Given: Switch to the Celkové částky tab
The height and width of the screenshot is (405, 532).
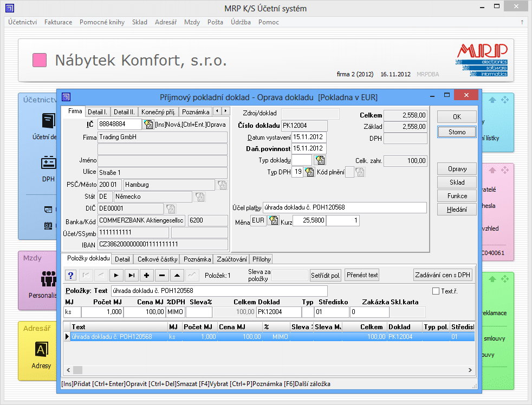Looking at the screenshot, I should (x=158, y=259).
